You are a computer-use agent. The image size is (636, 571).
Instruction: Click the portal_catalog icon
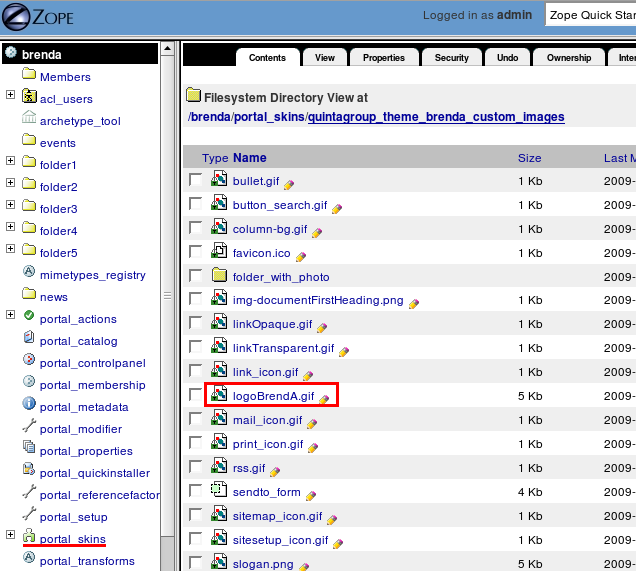[29, 337]
